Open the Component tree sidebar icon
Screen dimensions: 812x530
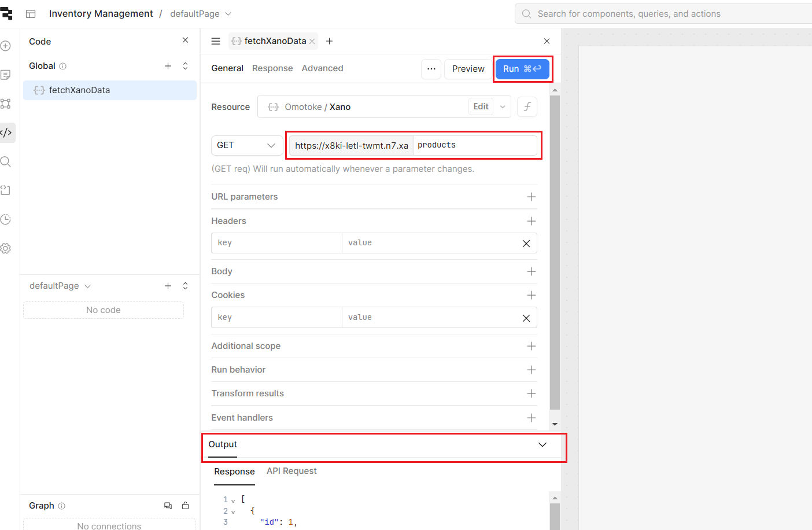pos(6,104)
